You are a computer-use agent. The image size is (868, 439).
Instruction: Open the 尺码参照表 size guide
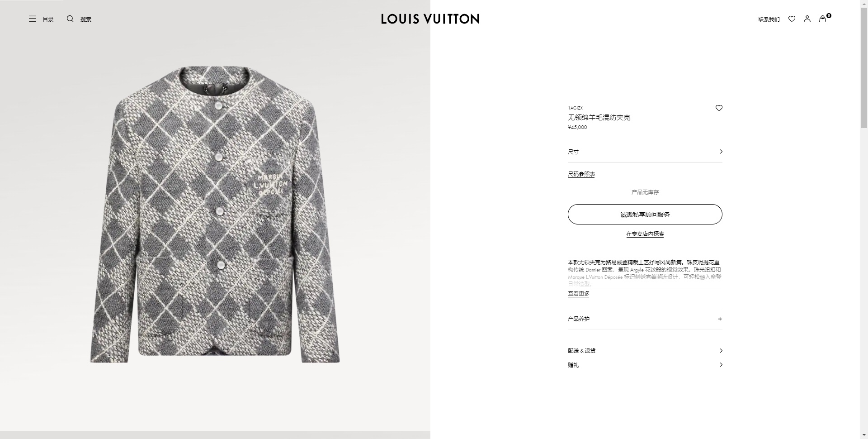tap(581, 174)
